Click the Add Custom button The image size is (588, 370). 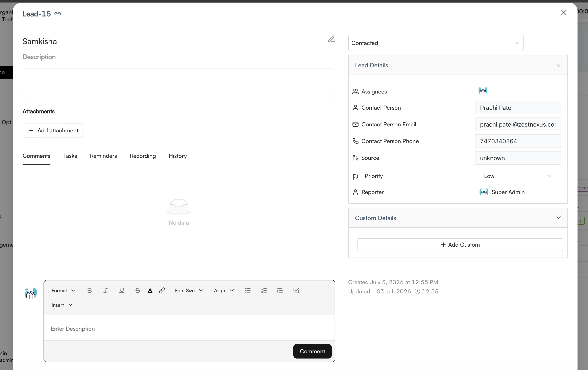460,245
